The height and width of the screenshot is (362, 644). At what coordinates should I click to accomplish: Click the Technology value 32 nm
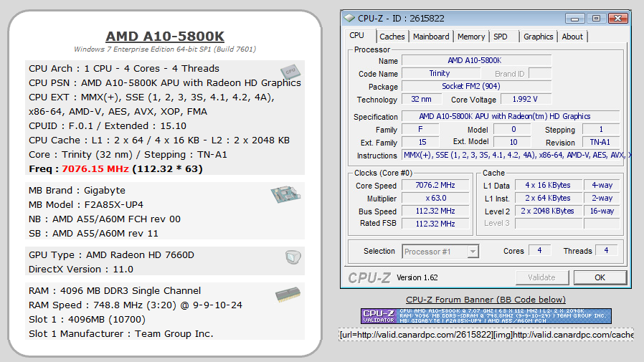pos(422,100)
